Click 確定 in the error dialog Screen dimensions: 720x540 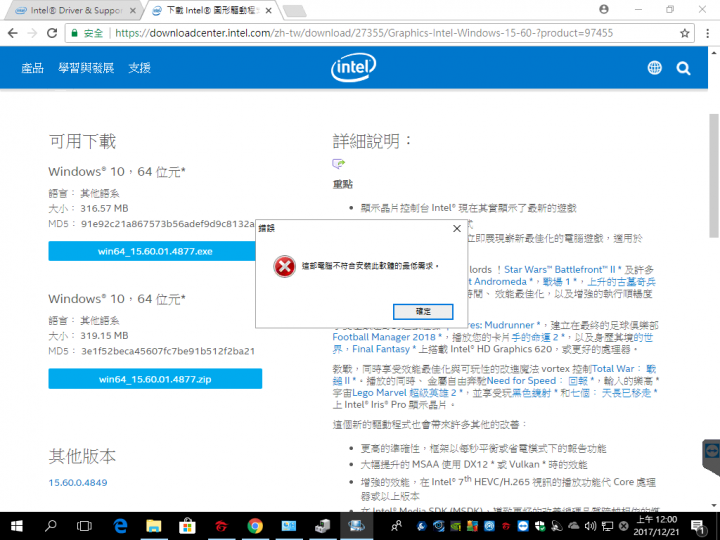[423, 312]
